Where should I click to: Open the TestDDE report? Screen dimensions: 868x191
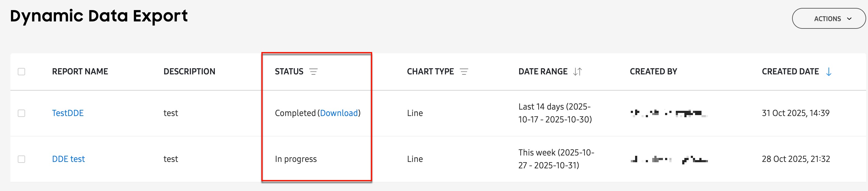coord(68,113)
